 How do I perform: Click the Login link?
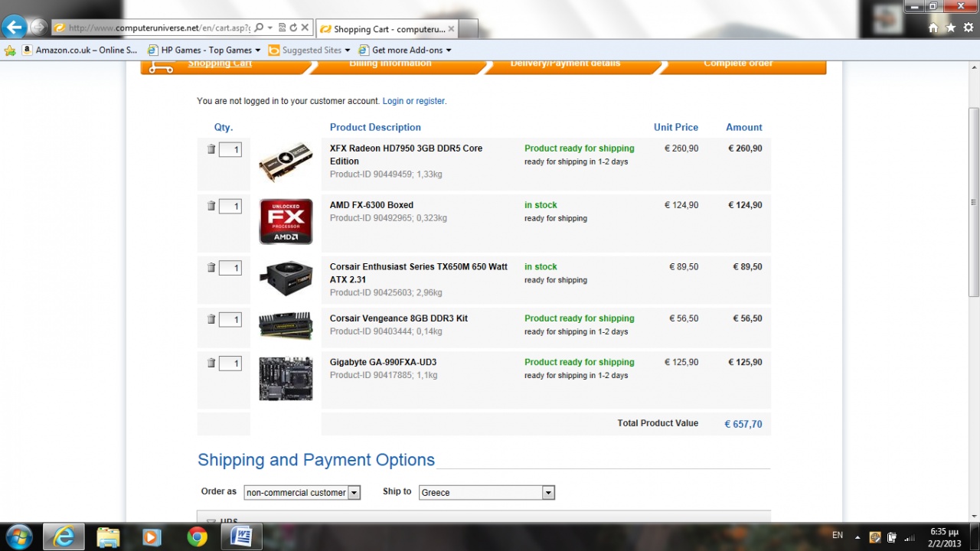click(393, 101)
